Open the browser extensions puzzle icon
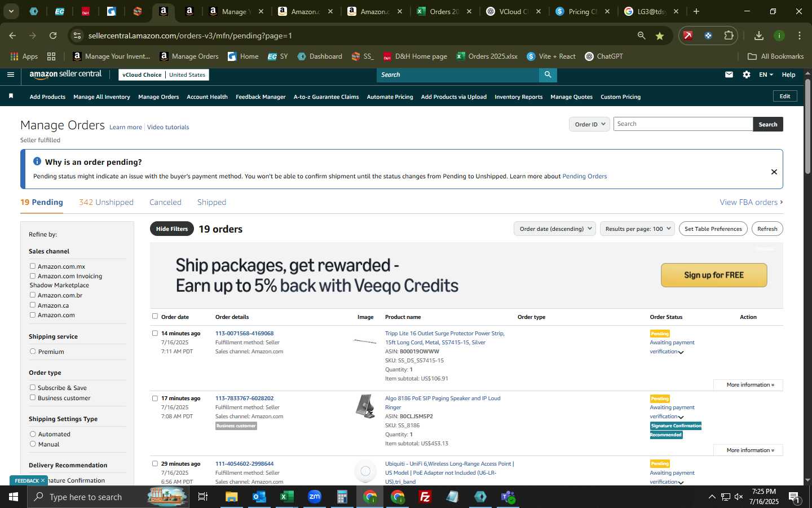 pos(729,36)
